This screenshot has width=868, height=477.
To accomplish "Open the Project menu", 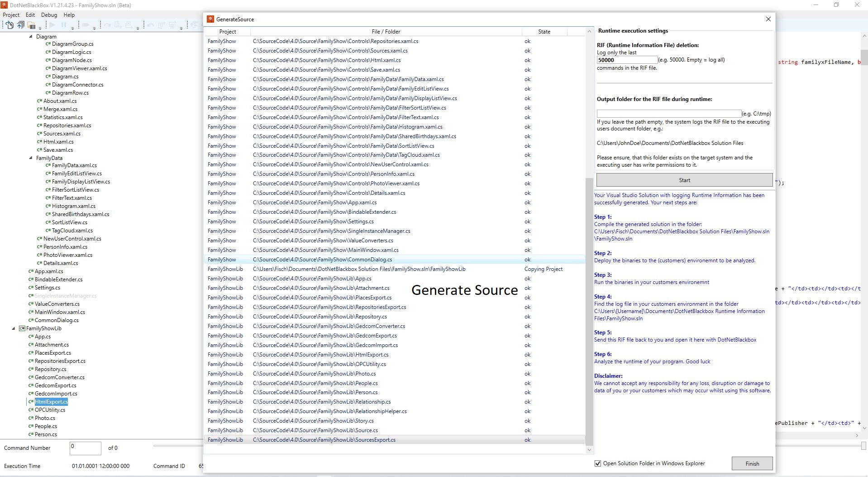I will coord(11,15).
